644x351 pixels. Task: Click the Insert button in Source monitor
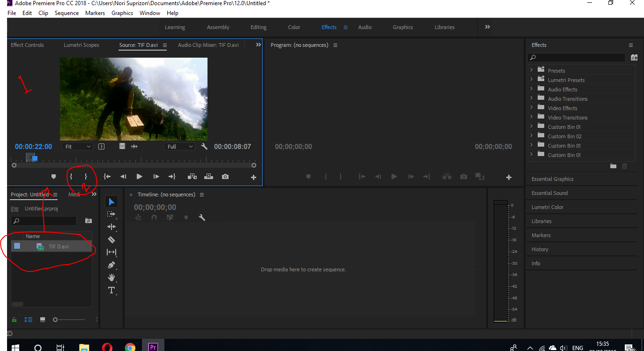[x=192, y=177]
